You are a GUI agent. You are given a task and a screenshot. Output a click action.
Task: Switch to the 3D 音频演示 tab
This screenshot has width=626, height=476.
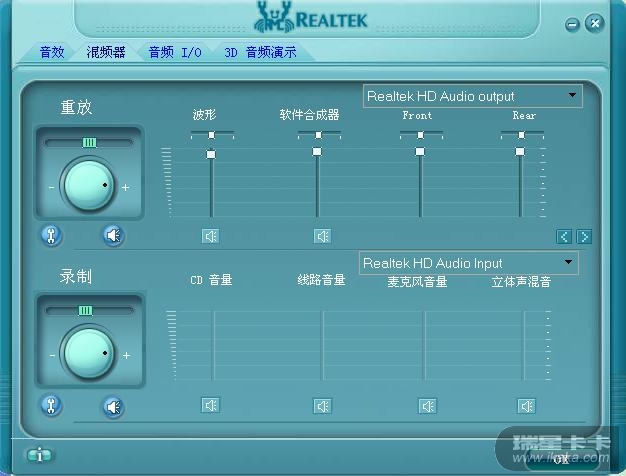click(x=260, y=52)
